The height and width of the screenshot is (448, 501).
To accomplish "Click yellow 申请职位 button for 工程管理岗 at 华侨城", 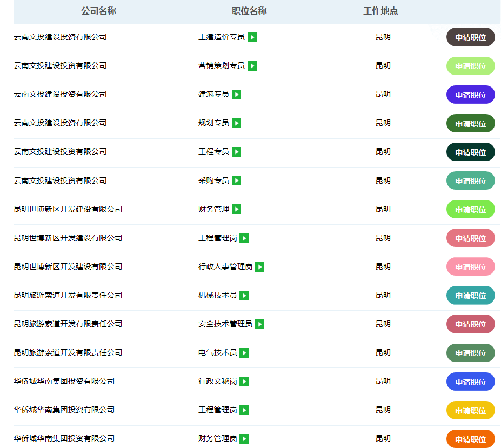I will point(470,410).
